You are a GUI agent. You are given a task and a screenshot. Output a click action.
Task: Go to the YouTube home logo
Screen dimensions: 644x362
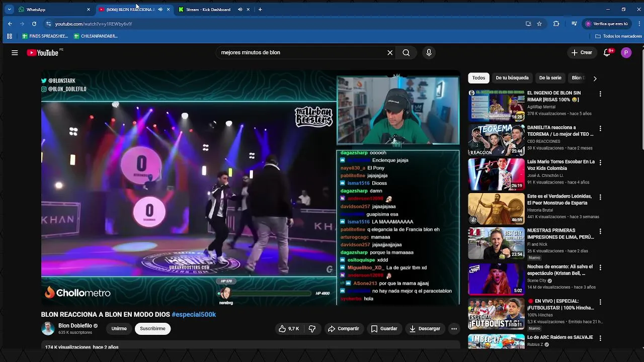(x=43, y=52)
